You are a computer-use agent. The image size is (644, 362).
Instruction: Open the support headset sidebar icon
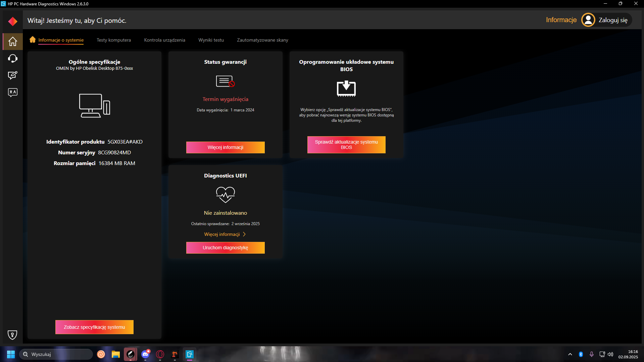13,58
